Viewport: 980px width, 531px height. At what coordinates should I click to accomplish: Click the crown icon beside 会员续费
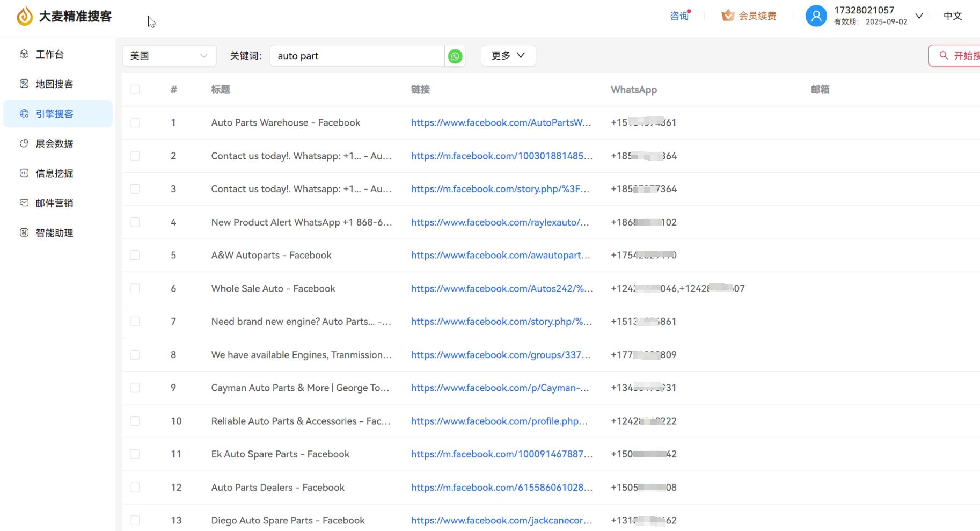pyautogui.click(x=728, y=16)
